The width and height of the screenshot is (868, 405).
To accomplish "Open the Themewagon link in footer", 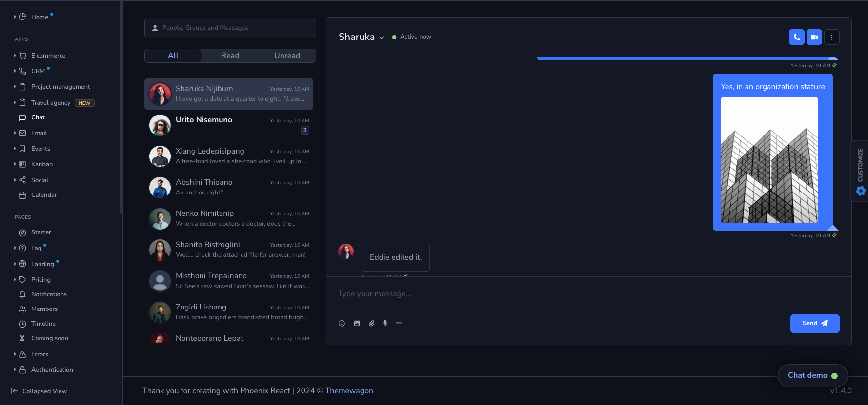I will (349, 391).
